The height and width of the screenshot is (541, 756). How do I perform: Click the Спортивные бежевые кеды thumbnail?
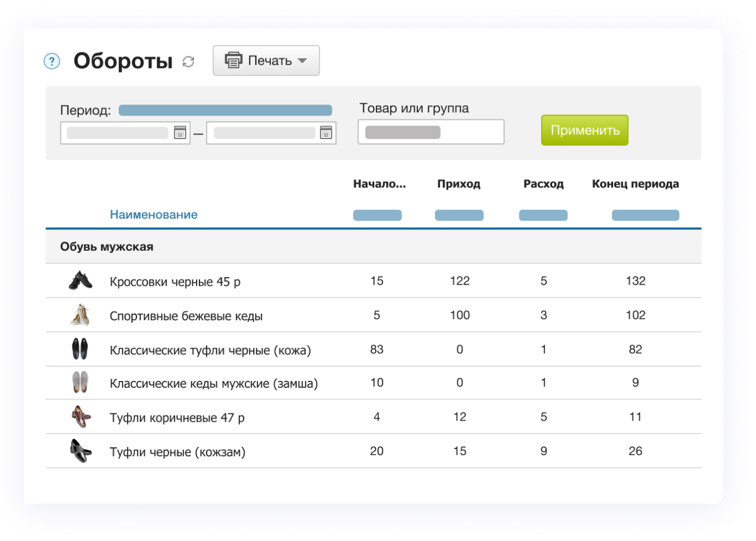(80, 315)
